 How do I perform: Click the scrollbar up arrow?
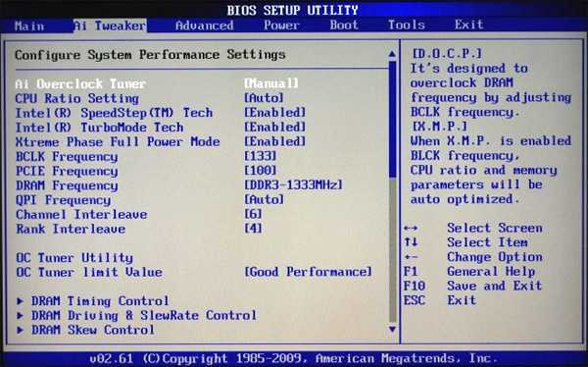pyautogui.click(x=392, y=54)
